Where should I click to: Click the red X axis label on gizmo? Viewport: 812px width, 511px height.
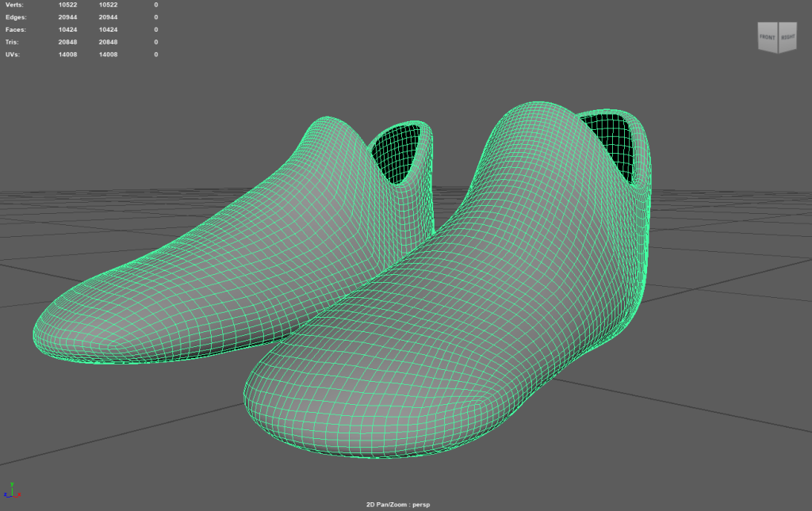click(18, 494)
